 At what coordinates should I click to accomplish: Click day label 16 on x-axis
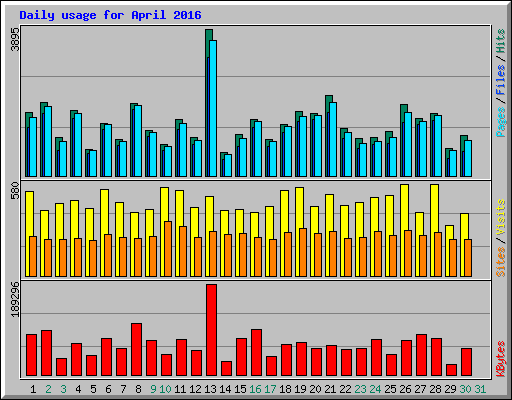(x=255, y=389)
